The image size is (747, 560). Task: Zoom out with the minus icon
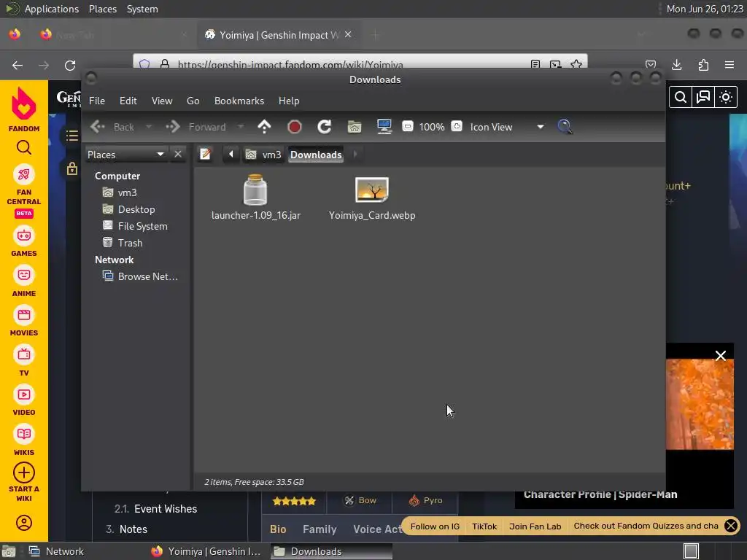click(408, 127)
